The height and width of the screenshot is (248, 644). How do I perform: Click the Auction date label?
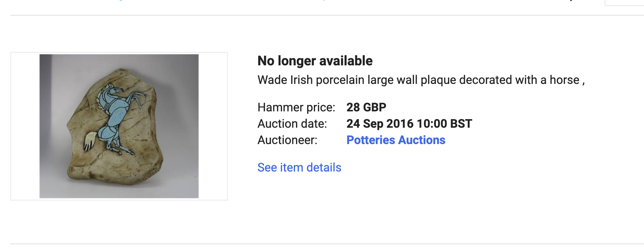292,124
